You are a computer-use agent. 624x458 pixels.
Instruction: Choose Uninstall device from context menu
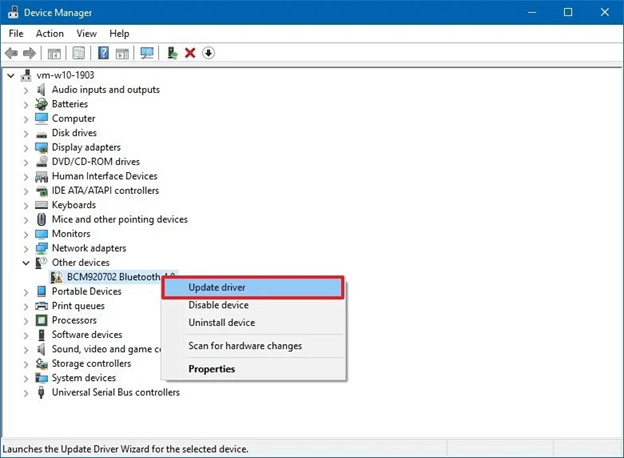click(254, 323)
